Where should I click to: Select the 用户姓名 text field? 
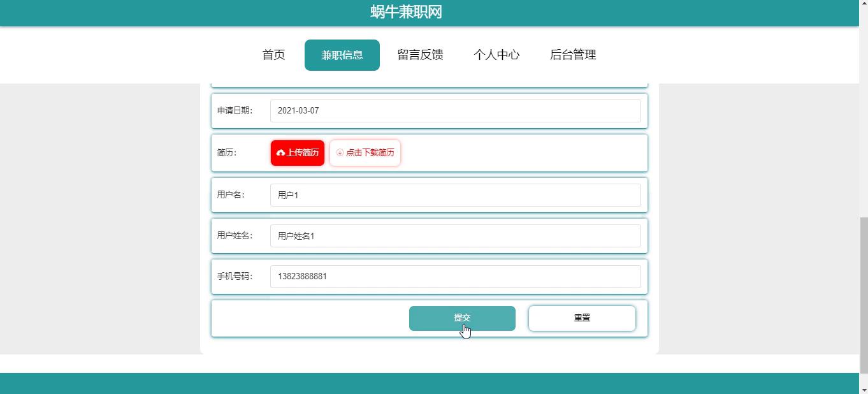[455, 236]
